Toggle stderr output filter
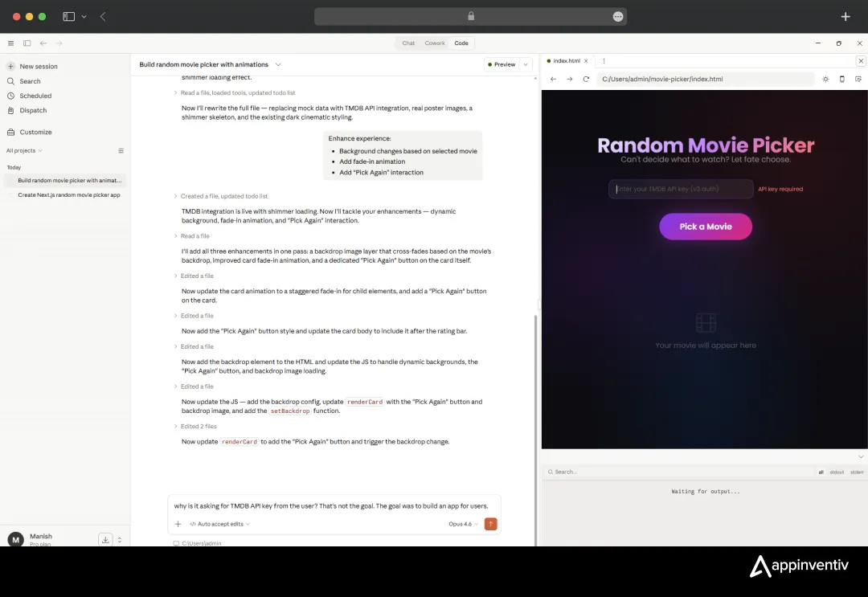 pyautogui.click(x=857, y=472)
